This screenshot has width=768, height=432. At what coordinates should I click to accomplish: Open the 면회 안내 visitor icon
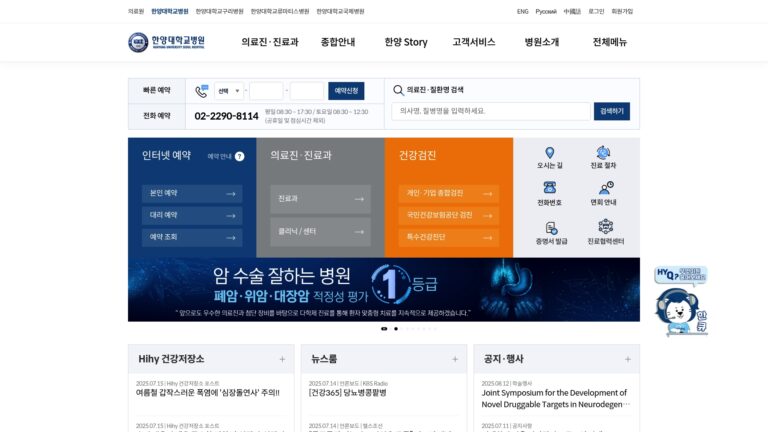(x=606, y=188)
